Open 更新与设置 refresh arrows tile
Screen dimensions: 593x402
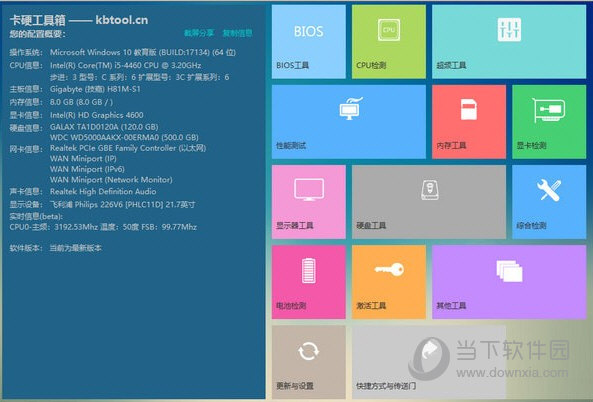point(309,362)
